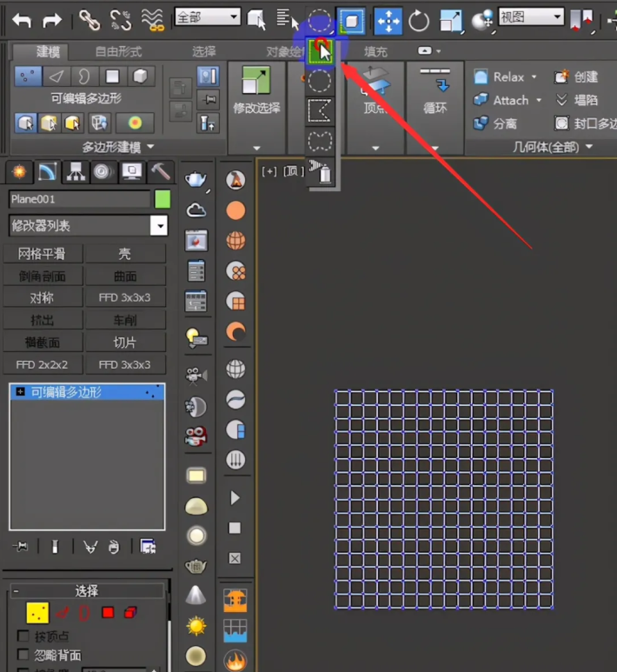Pick the fence selection region from the flyout

[x=321, y=110]
